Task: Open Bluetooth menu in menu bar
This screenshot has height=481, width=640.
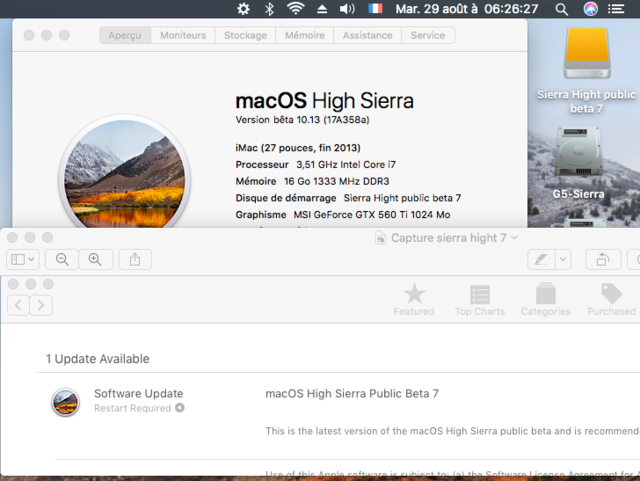Action: click(269, 9)
